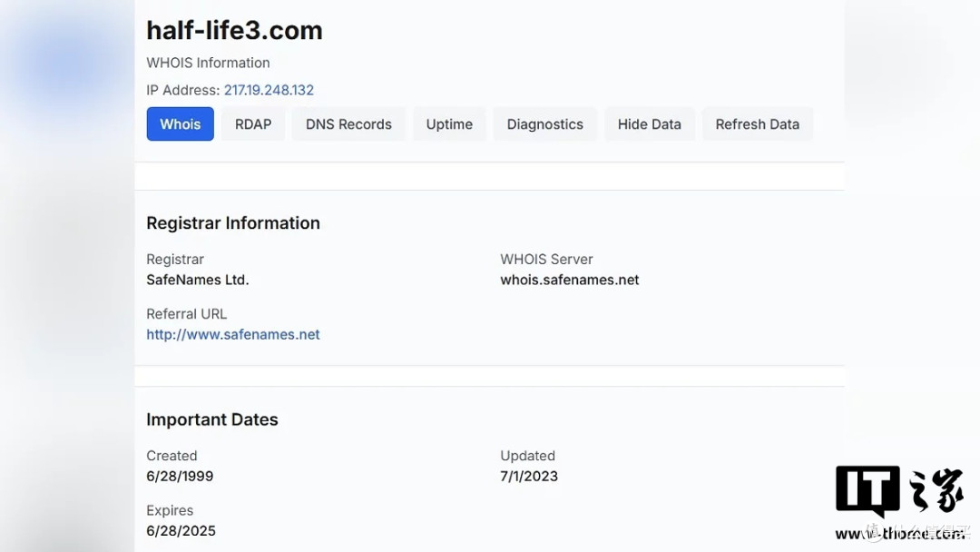
Task: Click the Refresh Data button
Action: [758, 123]
